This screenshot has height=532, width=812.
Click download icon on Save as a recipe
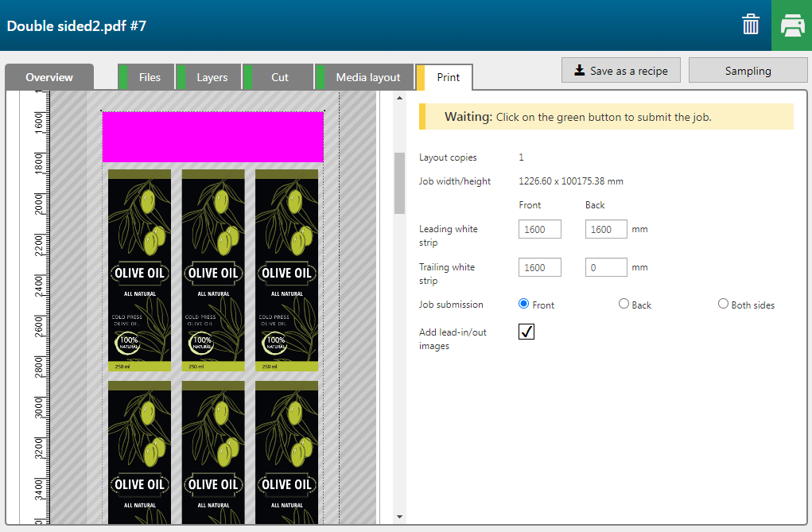coord(579,71)
